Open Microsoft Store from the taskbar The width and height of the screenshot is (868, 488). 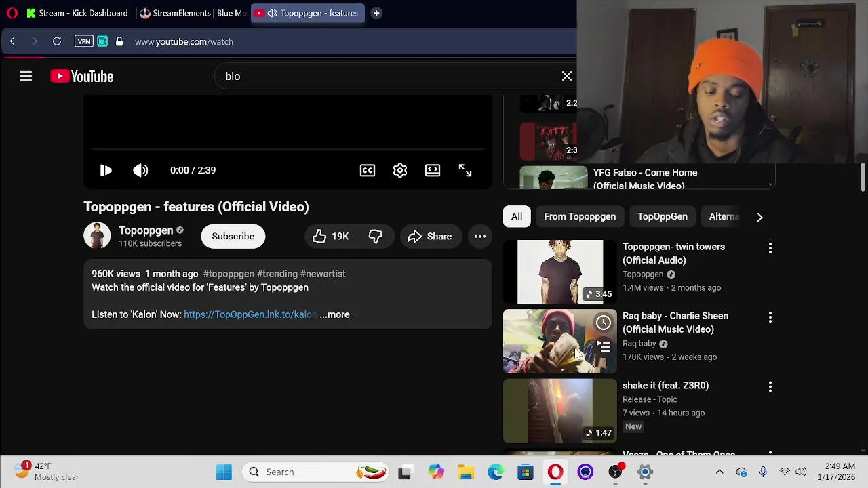[526, 472]
